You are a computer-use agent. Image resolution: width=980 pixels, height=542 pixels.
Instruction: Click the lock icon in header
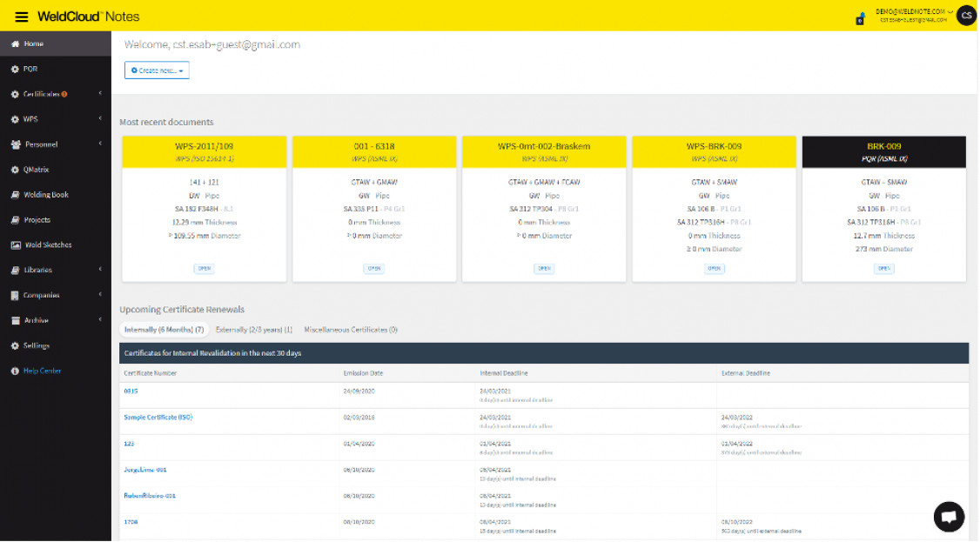point(860,18)
